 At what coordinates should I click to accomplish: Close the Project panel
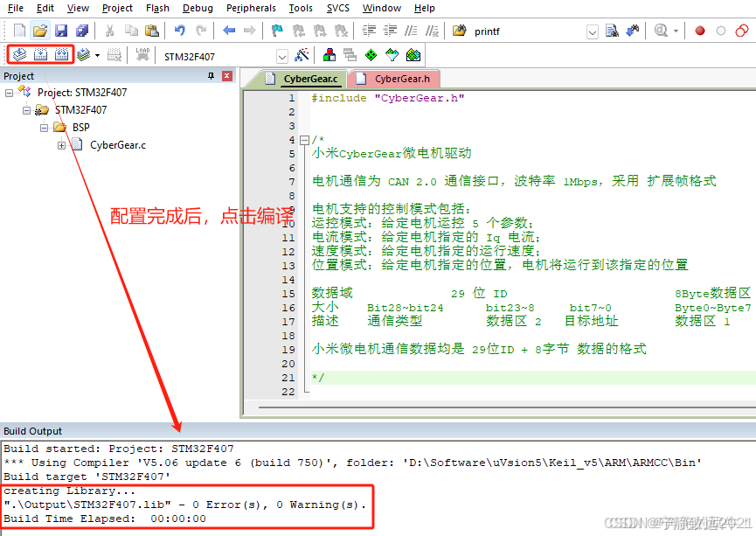click(x=227, y=76)
